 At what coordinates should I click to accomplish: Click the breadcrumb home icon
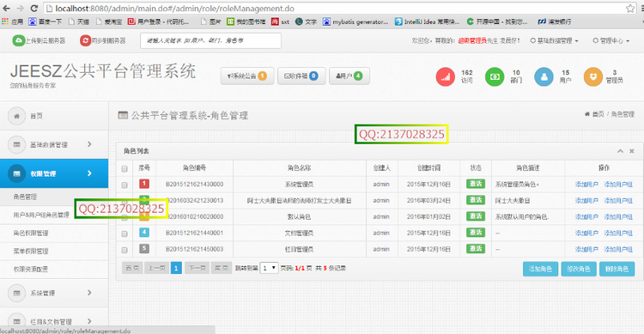(587, 114)
